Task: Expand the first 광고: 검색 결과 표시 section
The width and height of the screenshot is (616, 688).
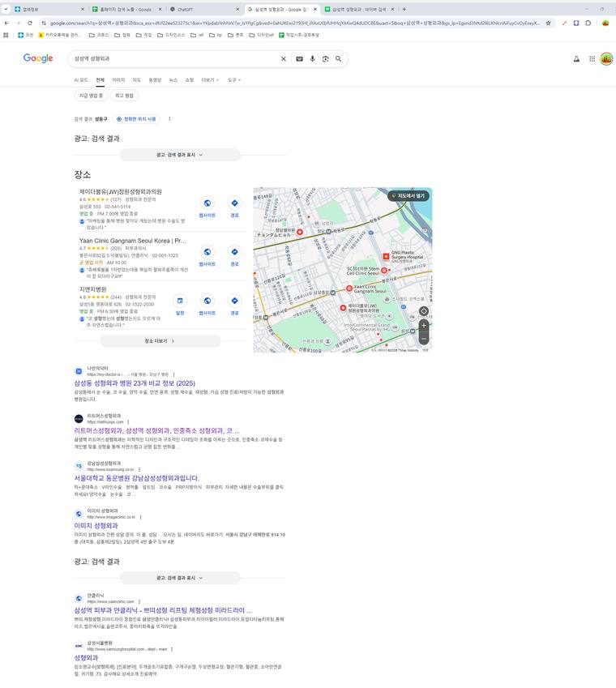Action: (180, 155)
